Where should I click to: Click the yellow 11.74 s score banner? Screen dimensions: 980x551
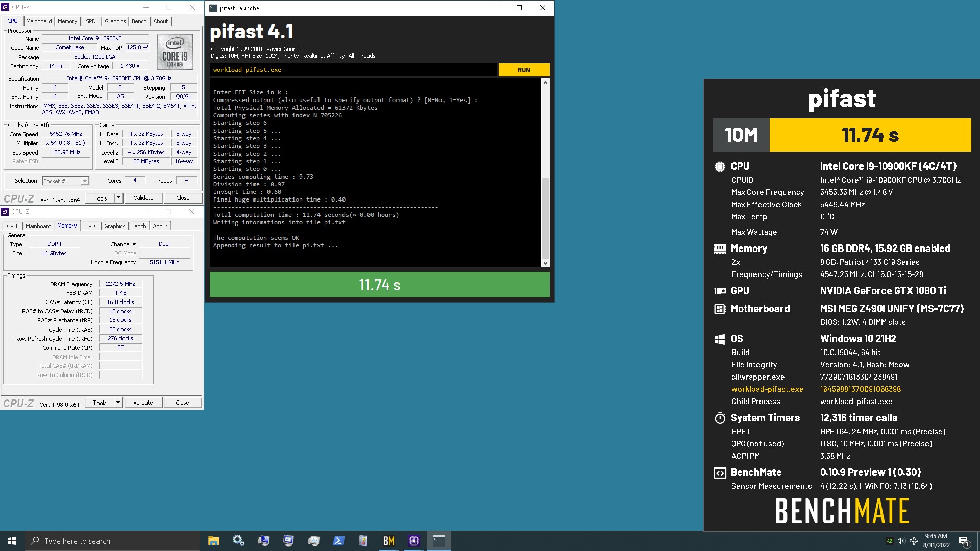870,135
